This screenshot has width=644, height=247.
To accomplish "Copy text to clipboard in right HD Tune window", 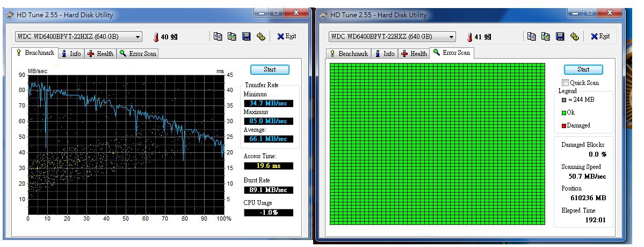I will [x=531, y=36].
